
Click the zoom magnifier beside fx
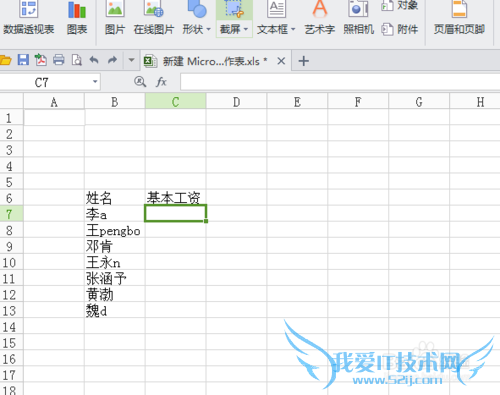[140, 81]
